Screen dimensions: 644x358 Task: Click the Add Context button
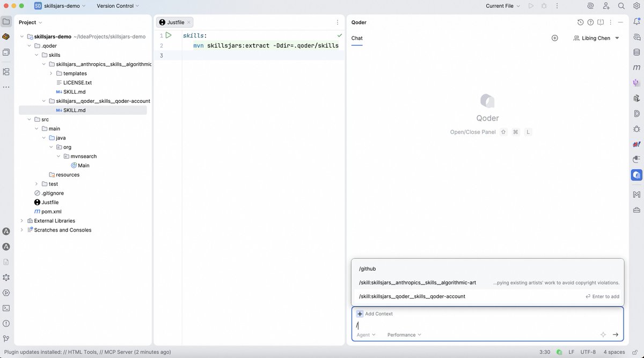pyautogui.click(x=375, y=314)
